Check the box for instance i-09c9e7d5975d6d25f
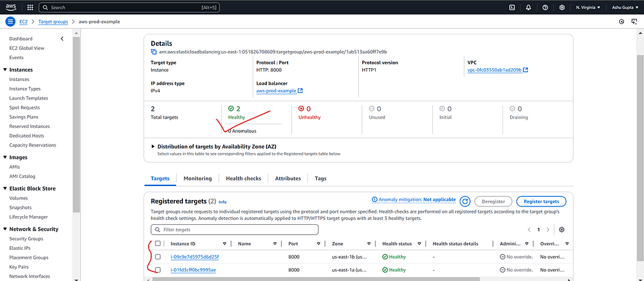Viewport: 644px width, 281px height. point(157,257)
